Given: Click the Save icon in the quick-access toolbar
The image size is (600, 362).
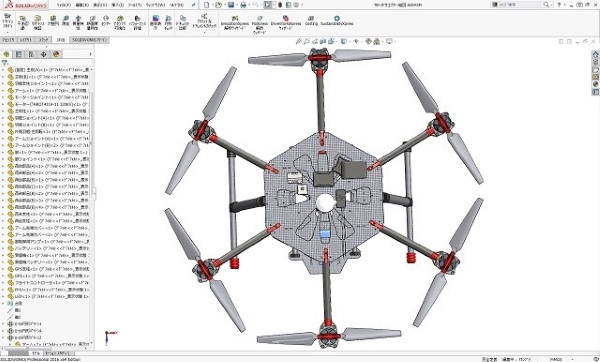Looking at the screenshot, I should [x=231, y=5].
